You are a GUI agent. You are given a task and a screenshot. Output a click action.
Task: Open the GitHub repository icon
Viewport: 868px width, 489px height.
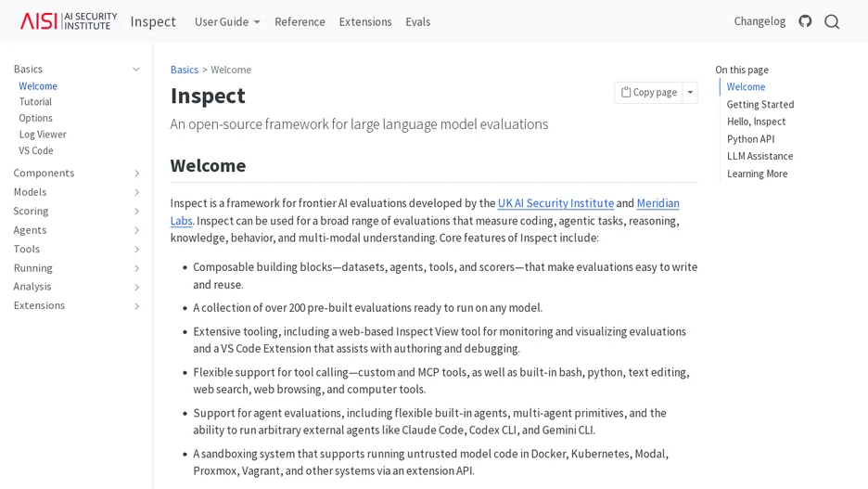click(805, 21)
